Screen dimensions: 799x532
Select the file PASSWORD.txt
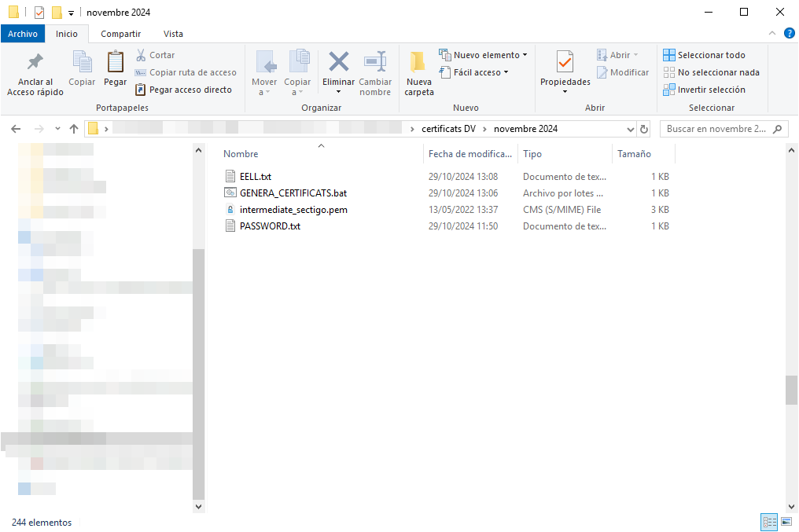270,226
